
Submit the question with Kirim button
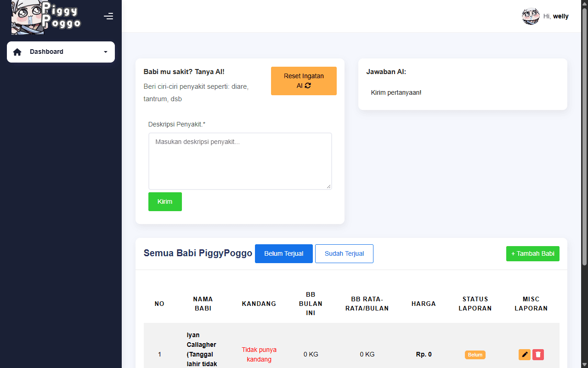pos(165,201)
